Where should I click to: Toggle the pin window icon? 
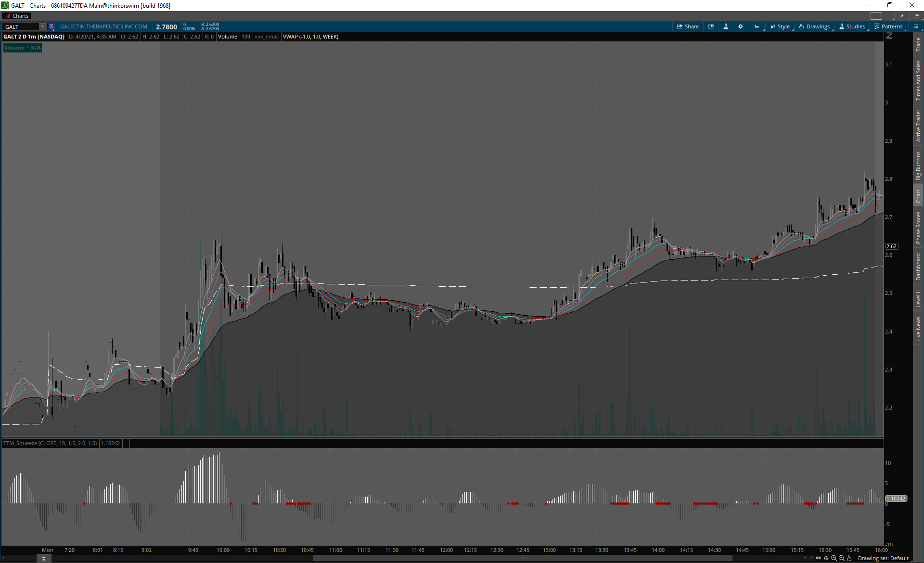902,16
